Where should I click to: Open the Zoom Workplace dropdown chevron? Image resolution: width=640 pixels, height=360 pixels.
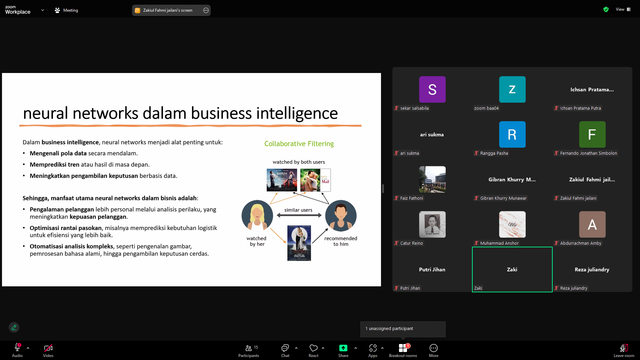[x=42, y=10]
